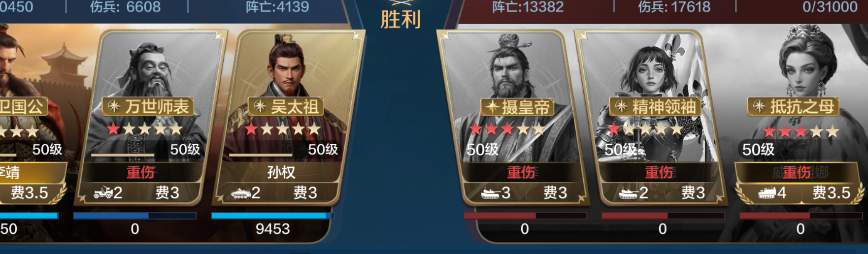
Task: Click the star rating on 吴太祖 card
Action: tap(283, 129)
